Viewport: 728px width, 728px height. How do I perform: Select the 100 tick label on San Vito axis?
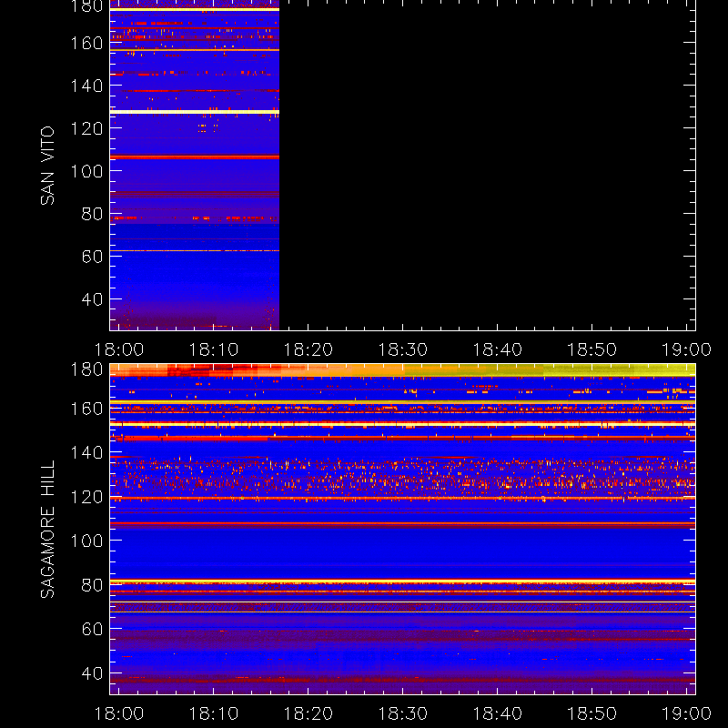click(x=86, y=171)
